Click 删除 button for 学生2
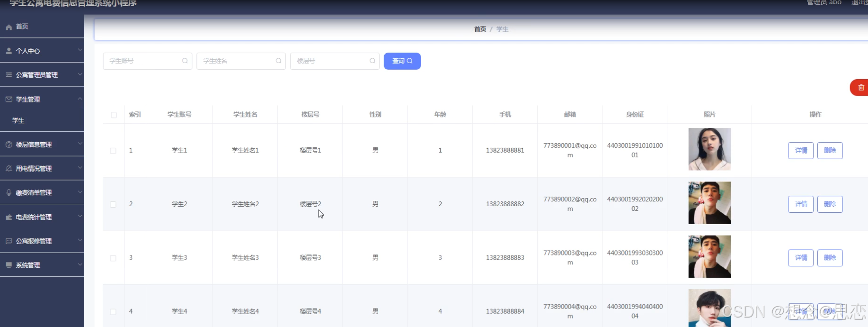This screenshot has height=327, width=868. click(830, 204)
